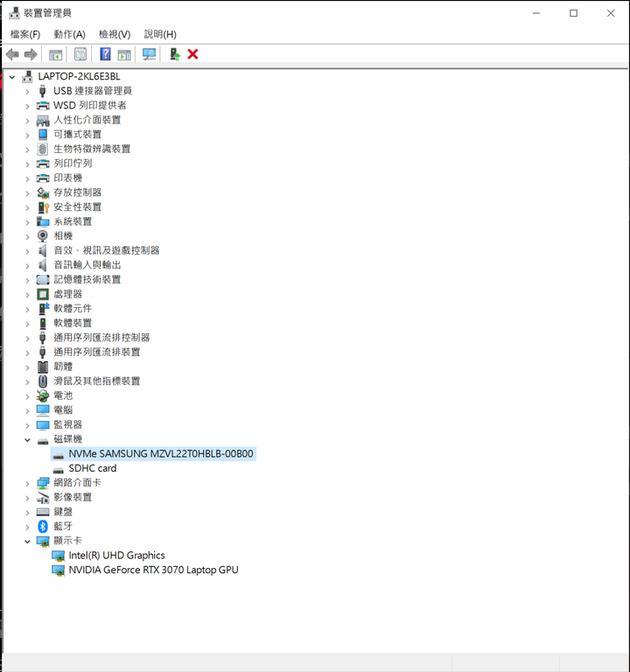Click the SDHC card drive icon
The width and height of the screenshot is (630, 672).
(x=59, y=471)
